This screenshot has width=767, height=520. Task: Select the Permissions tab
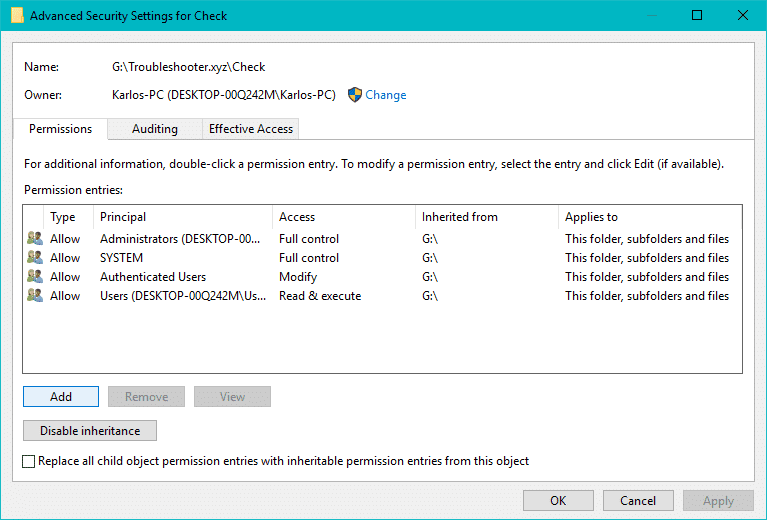tap(60, 129)
